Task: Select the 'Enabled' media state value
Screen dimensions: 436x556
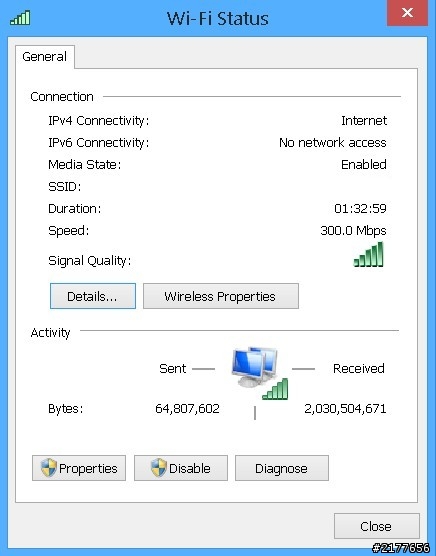Action: 364,165
